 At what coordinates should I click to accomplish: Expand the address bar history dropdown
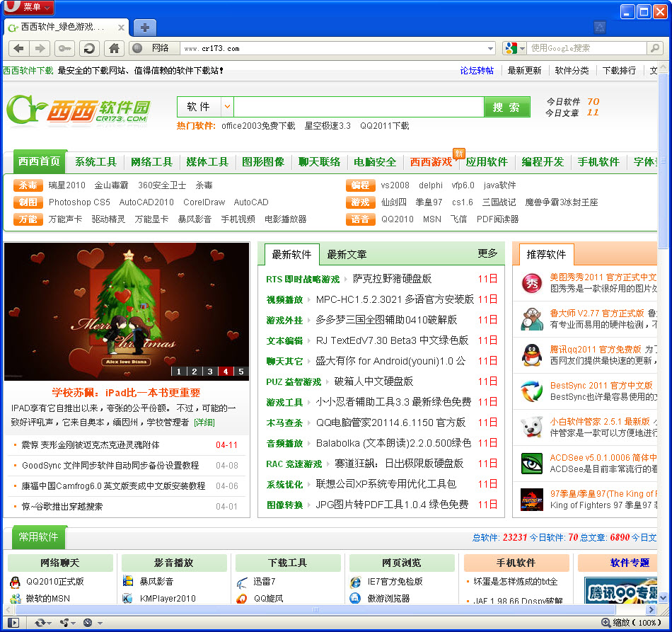point(490,48)
